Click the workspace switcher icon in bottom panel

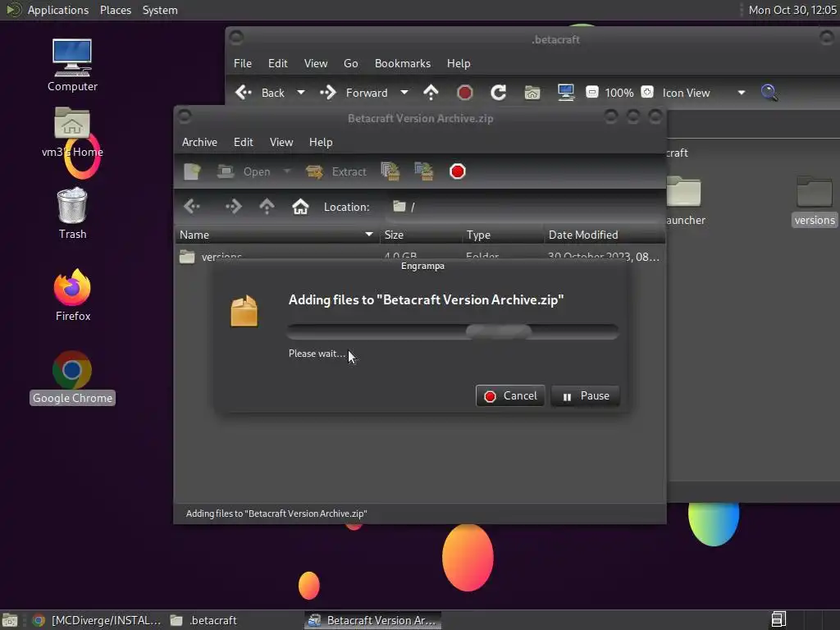coord(778,620)
